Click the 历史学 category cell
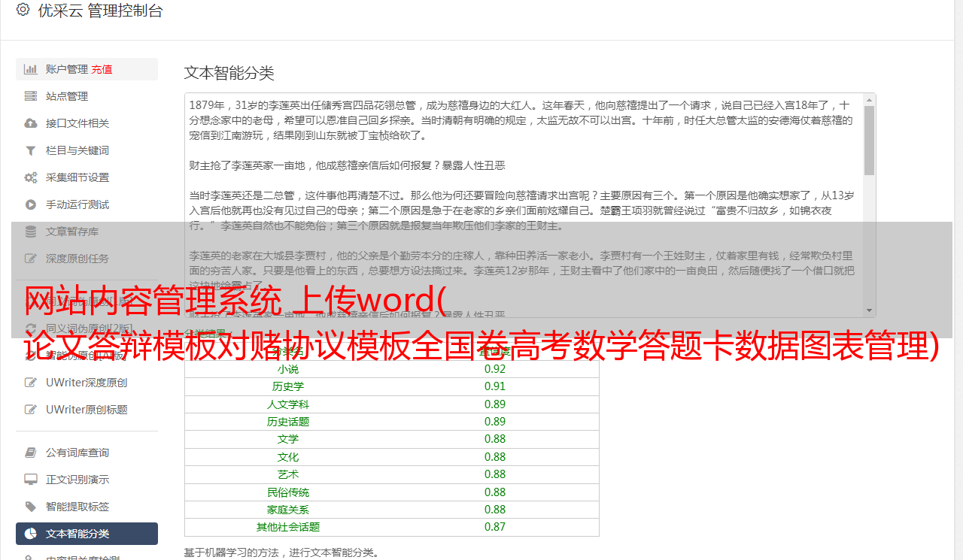963x560 pixels. (288, 386)
